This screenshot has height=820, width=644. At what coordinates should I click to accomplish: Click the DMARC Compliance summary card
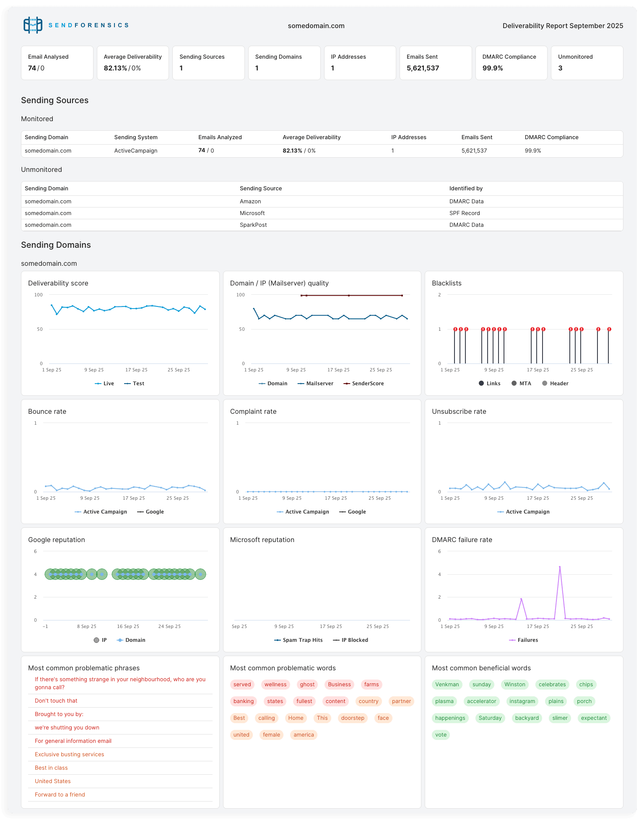(x=511, y=63)
